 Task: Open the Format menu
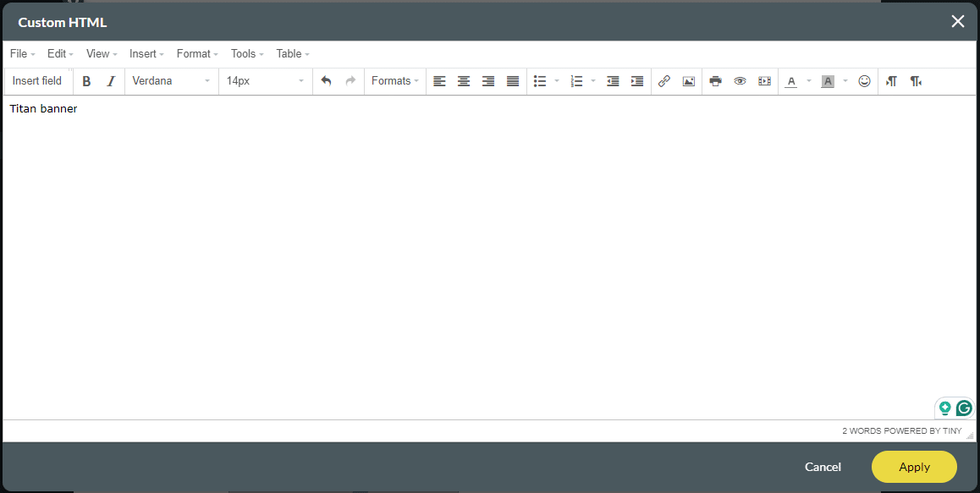click(x=194, y=53)
